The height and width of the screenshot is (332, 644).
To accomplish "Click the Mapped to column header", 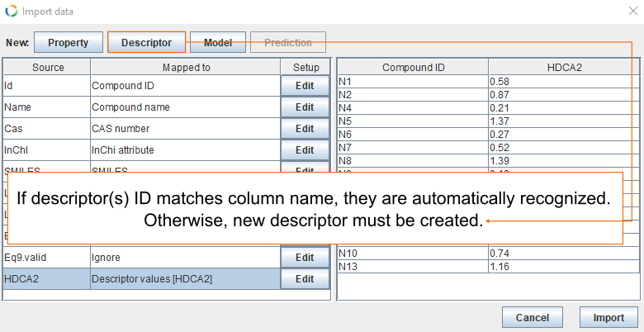I will [x=185, y=67].
